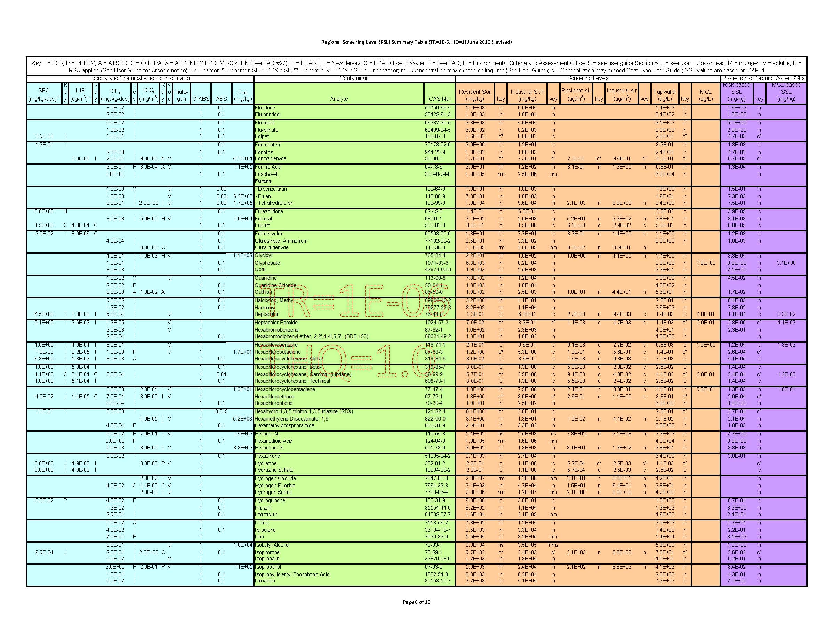Click the 'Protection of Ground Water SSLs' header

point(763,78)
